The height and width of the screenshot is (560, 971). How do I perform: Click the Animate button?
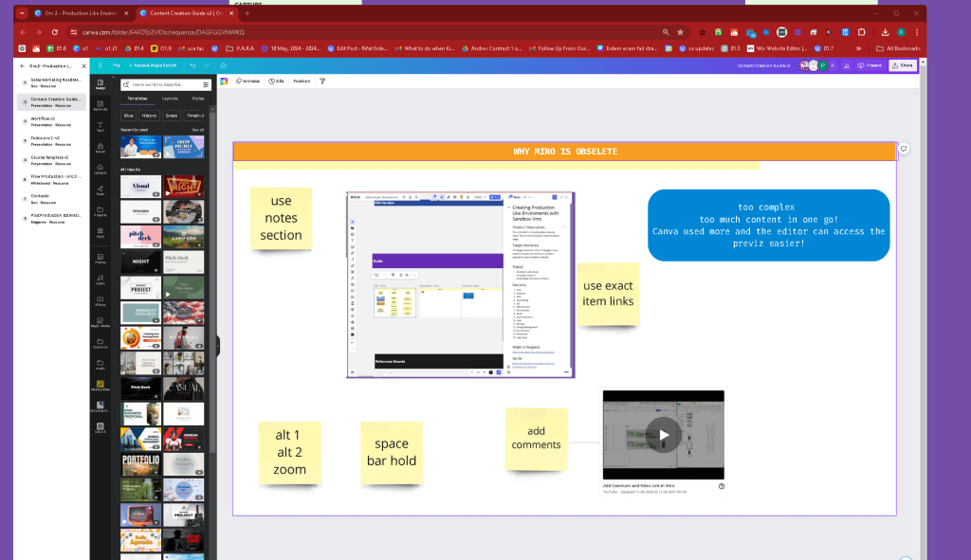pos(247,81)
